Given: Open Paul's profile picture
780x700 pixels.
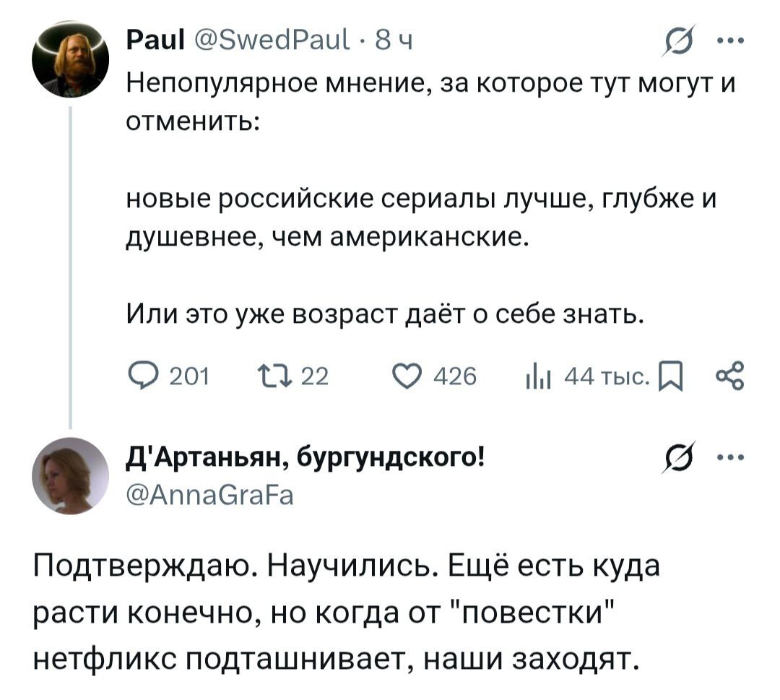Looking at the screenshot, I should pyautogui.click(x=69, y=60).
